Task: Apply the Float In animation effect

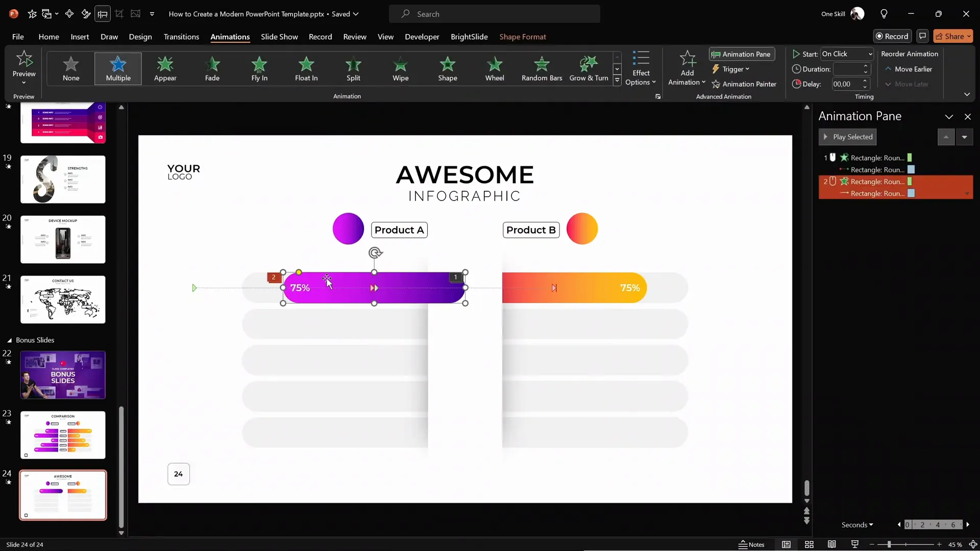Action: pyautogui.click(x=306, y=69)
